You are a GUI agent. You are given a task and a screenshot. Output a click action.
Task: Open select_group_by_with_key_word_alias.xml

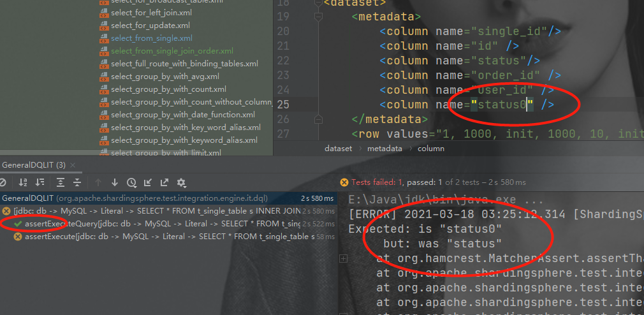186,128
